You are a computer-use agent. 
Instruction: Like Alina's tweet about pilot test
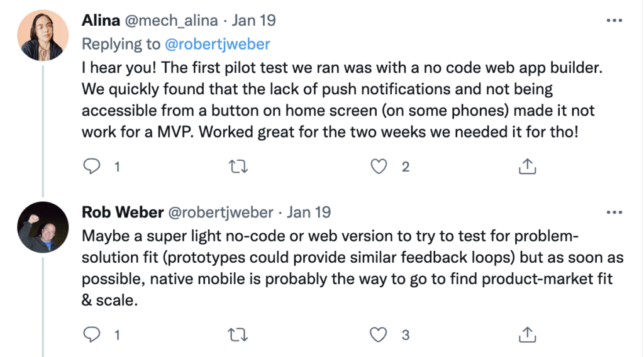coord(378,167)
